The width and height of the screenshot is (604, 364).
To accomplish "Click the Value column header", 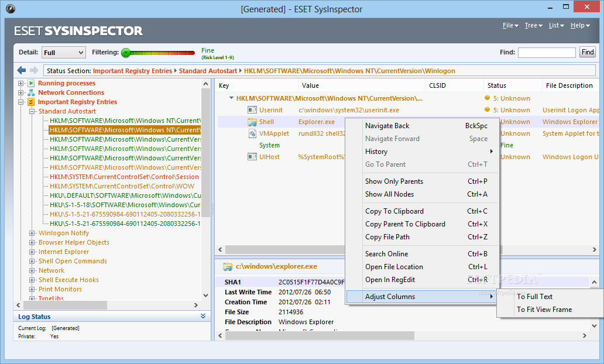I will [x=362, y=85].
